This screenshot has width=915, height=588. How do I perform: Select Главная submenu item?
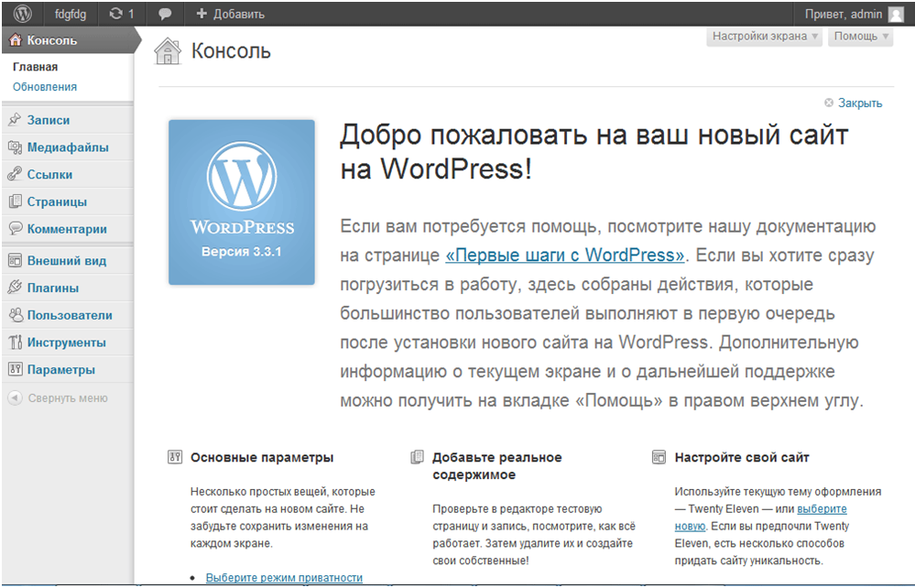click(35, 67)
